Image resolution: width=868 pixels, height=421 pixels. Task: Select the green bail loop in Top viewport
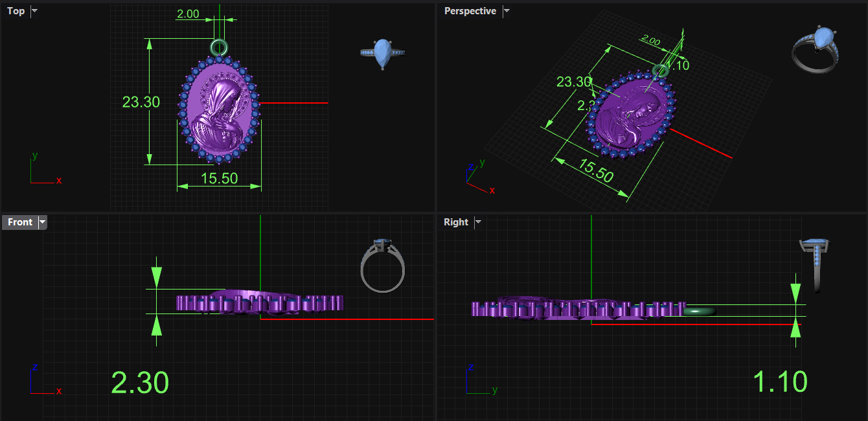tap(219, 47)
